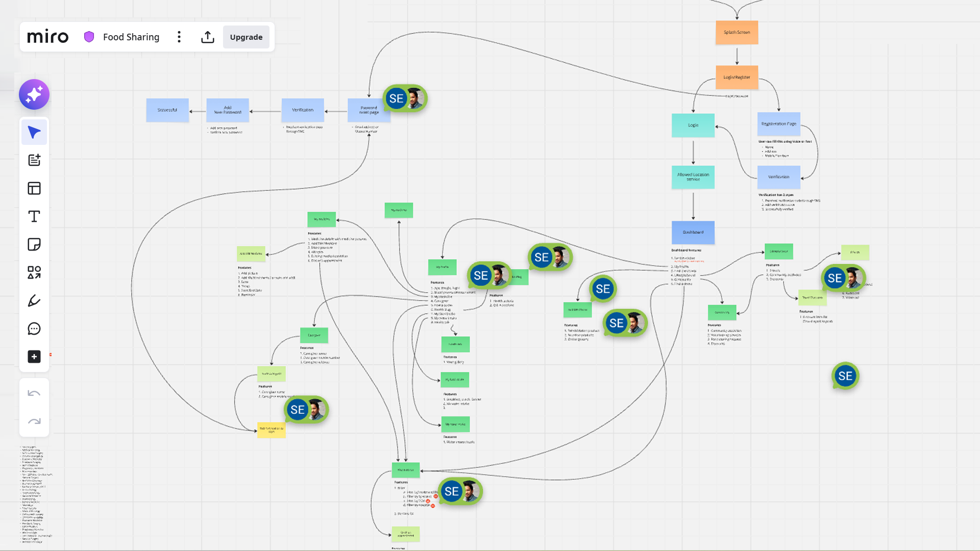
Task: Click the Food Sharing board title
Action: tap(131, 37)
